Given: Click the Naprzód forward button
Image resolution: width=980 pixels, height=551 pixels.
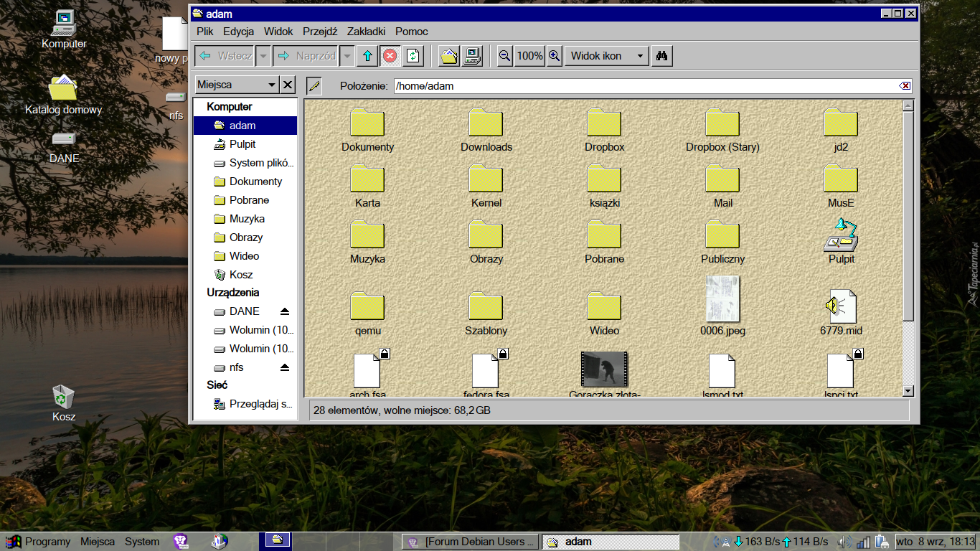Looking at the screenshot, I should (x=306, y=56).
